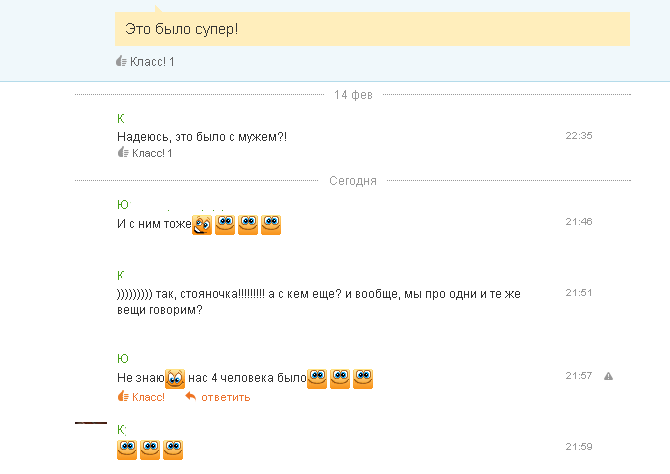Click the 21:51 timestamp
This screenshot has height=474, width=670.
pos(579,293)
